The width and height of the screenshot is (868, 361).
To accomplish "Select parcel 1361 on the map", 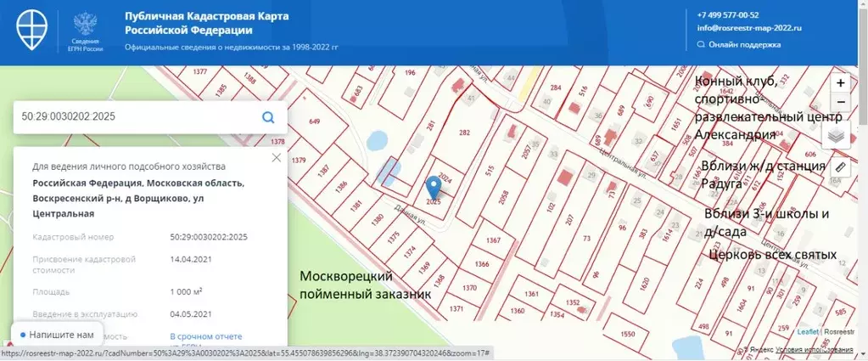I will tap(531, 293).
